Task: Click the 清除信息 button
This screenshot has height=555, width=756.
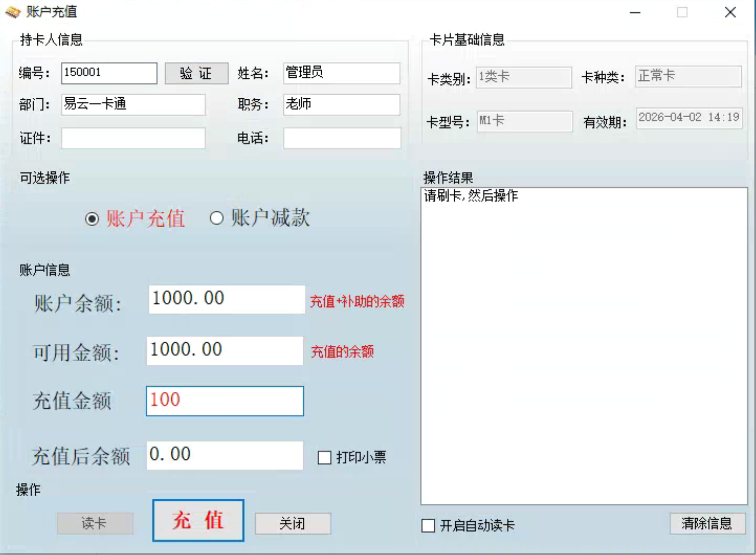Action: pyautogui.click(x=708, y=523)
